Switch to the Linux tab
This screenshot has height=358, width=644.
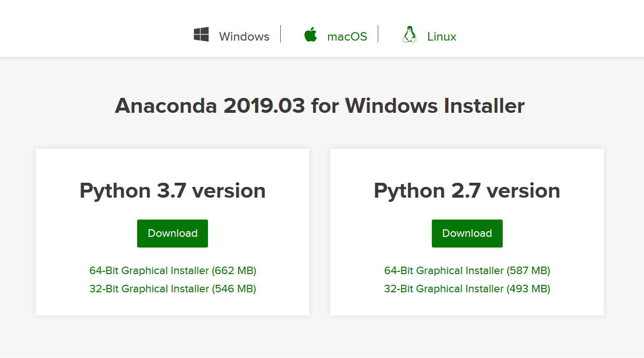click(x=441, y=36)
